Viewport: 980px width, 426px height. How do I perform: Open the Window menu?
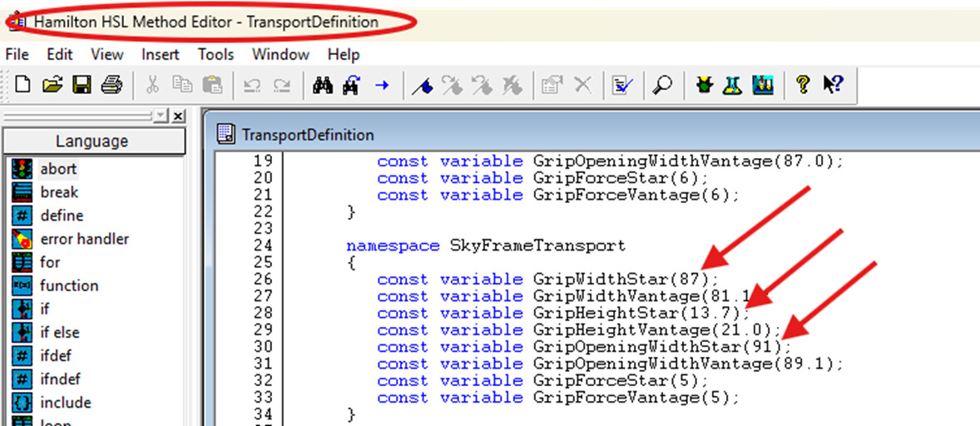(x=280, y=54)
